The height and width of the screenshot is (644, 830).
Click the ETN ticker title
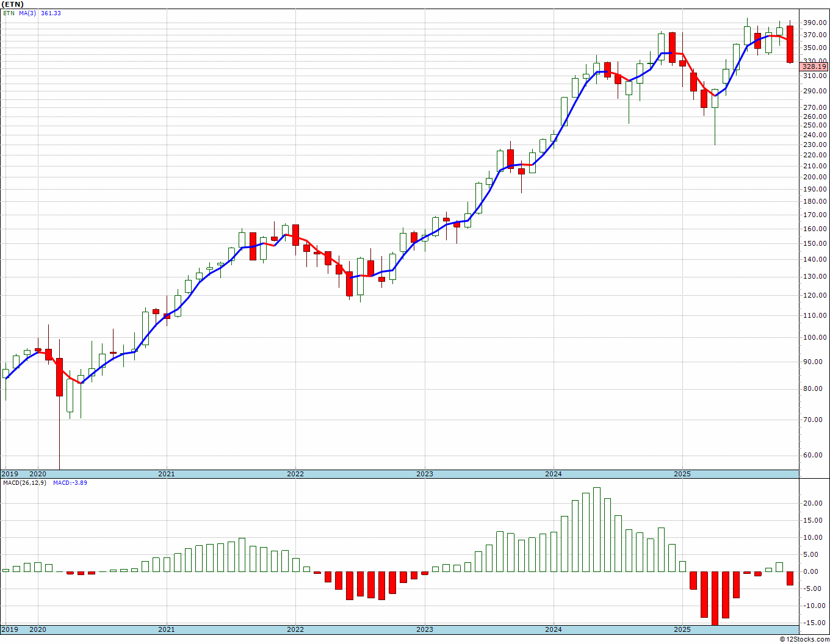click(x=13, y=4)
